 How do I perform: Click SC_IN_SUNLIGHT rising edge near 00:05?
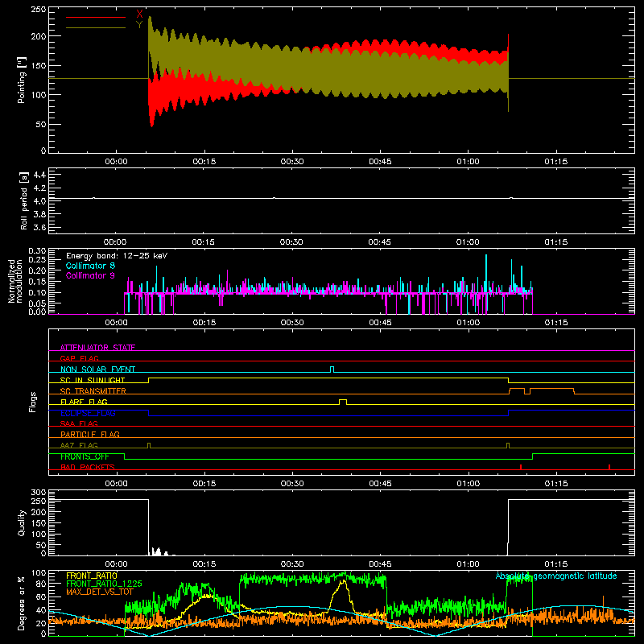(148, 380)
